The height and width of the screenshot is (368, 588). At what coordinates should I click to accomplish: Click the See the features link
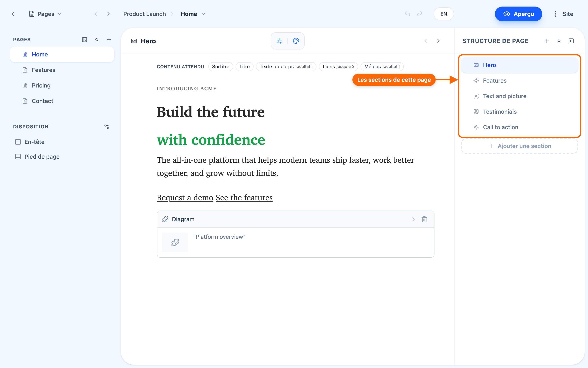tap(244, 197)
